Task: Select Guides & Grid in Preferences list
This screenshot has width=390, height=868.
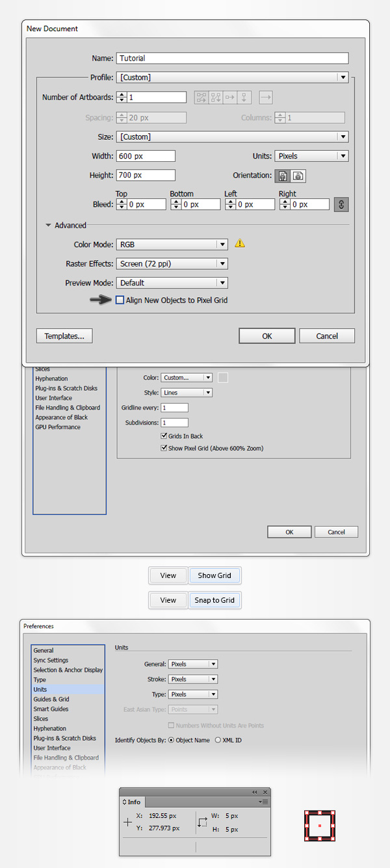Action: (51, 699)
